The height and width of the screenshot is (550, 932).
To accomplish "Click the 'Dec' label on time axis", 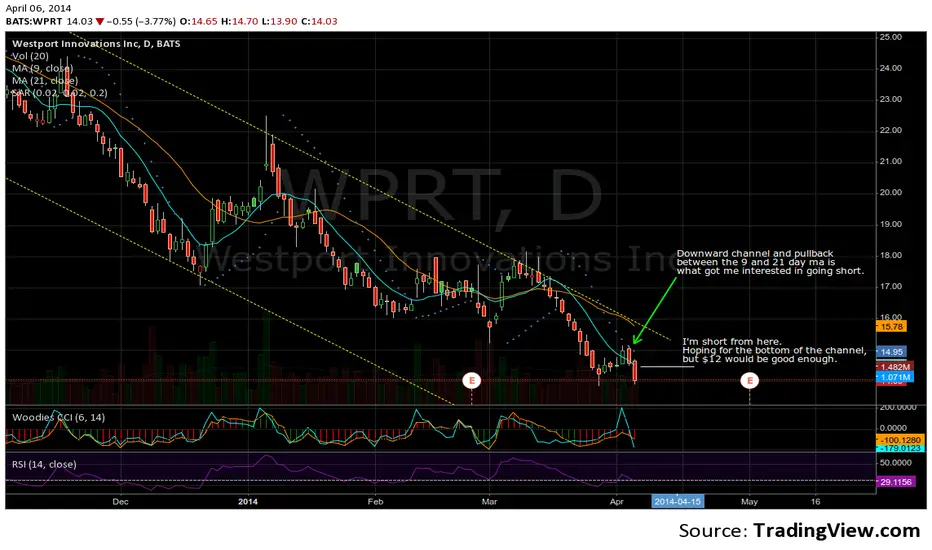I will 121,501.
